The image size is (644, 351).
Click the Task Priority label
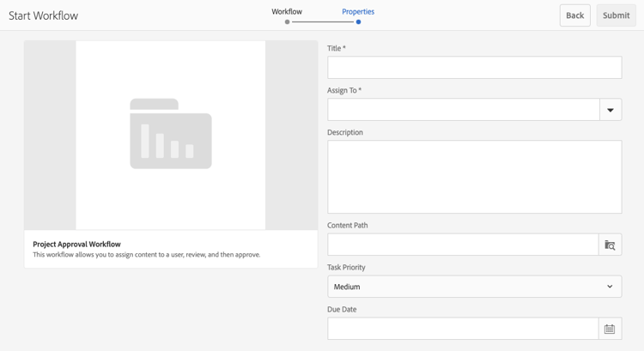click(x=346, y=267)
